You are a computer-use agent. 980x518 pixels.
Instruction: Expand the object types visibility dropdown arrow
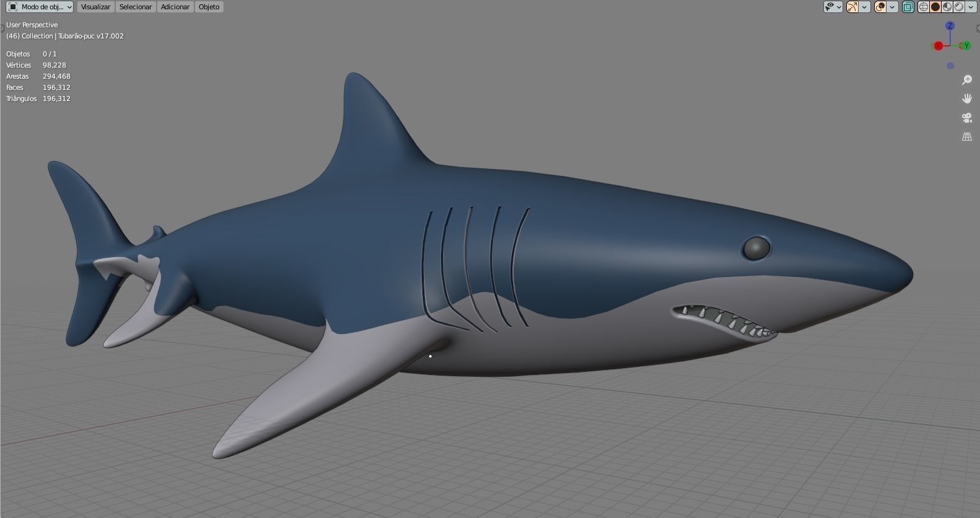coord(839,7)
